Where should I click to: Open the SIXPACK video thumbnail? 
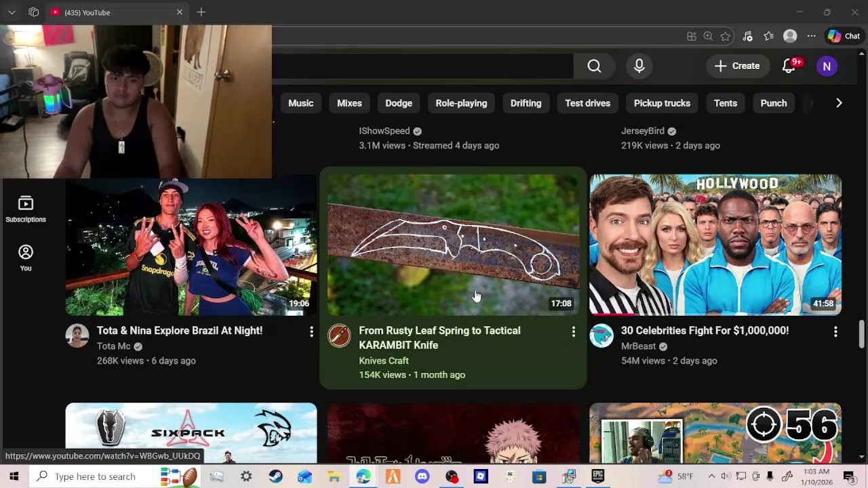(191, 433)
